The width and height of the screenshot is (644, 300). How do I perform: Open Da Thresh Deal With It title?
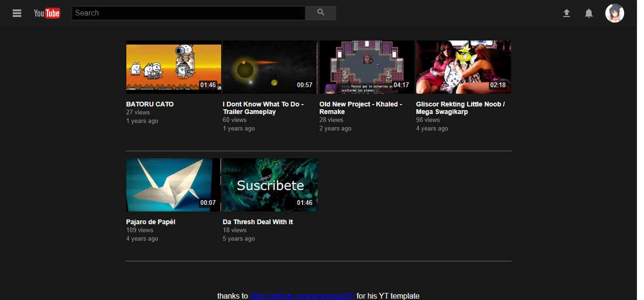click(x=258, y=222)
